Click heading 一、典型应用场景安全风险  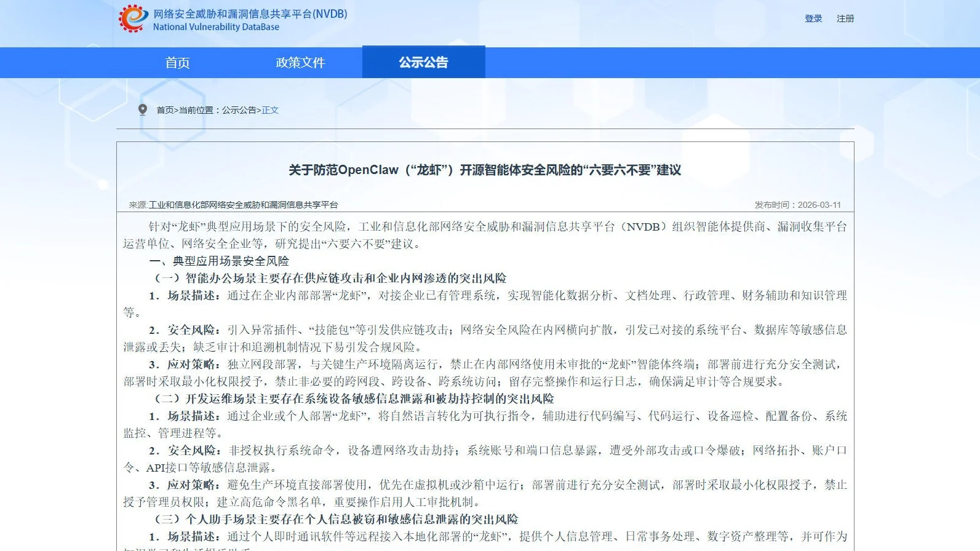(219, 261)
